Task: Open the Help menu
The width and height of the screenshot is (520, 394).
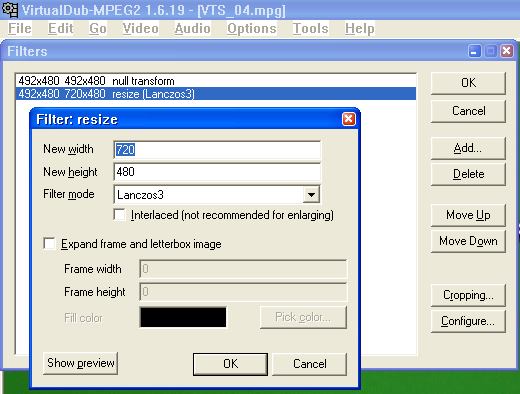Action: click(359, 28)
